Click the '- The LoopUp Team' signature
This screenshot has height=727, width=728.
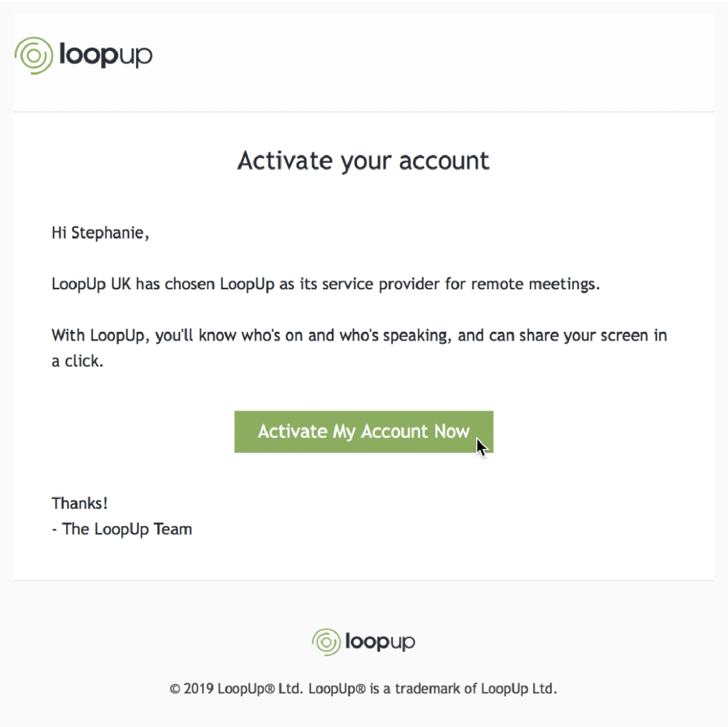coord(121,529)
